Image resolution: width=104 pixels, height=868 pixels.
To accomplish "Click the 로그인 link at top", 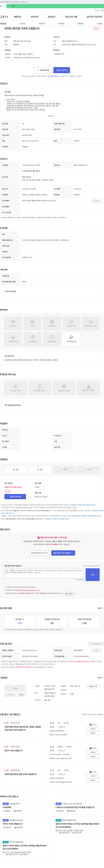I will tap(97, 10).
